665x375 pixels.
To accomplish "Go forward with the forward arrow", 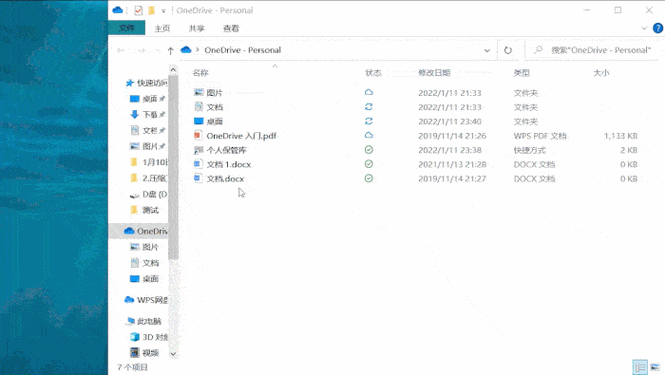I will 141,50.
